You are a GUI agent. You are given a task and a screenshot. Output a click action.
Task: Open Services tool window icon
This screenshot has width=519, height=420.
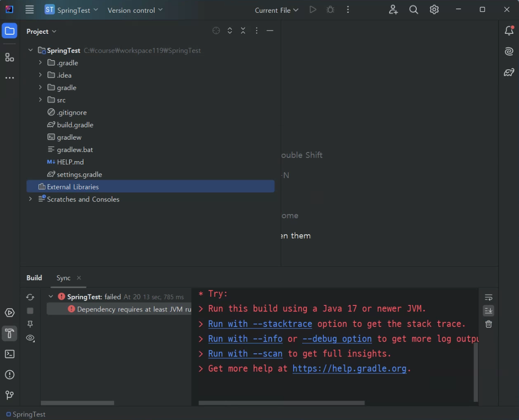coord(10,313)
